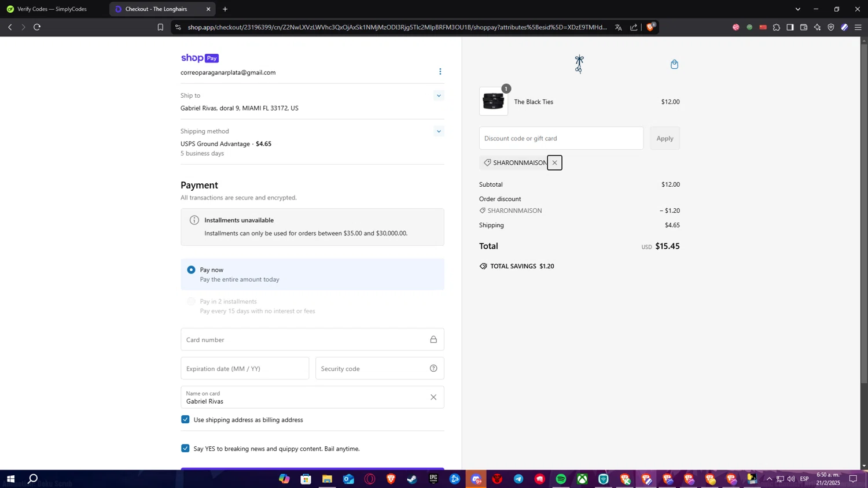Screen dimensions: 868x488
Task: Toggle the browser sidebar panel
Action: [790, 27]
